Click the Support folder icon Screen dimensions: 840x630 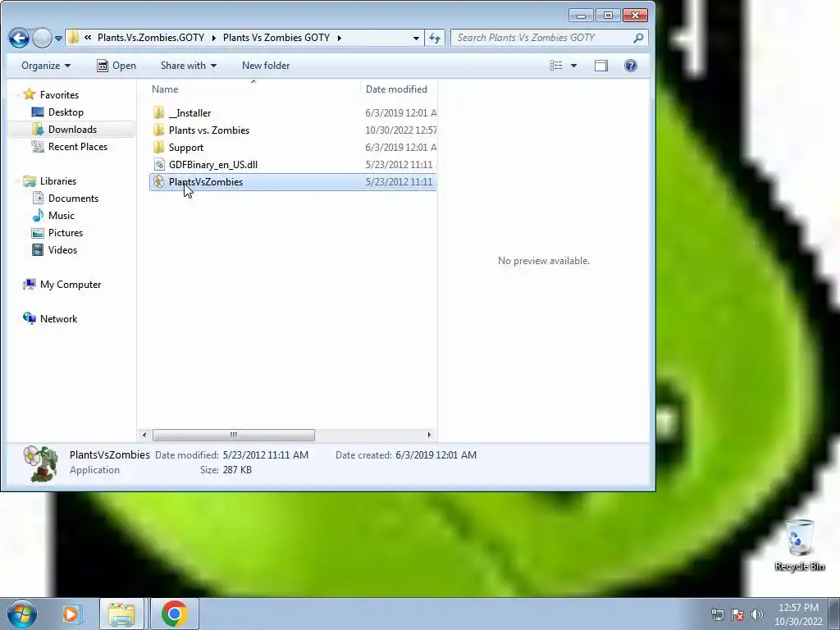point(158,148)
